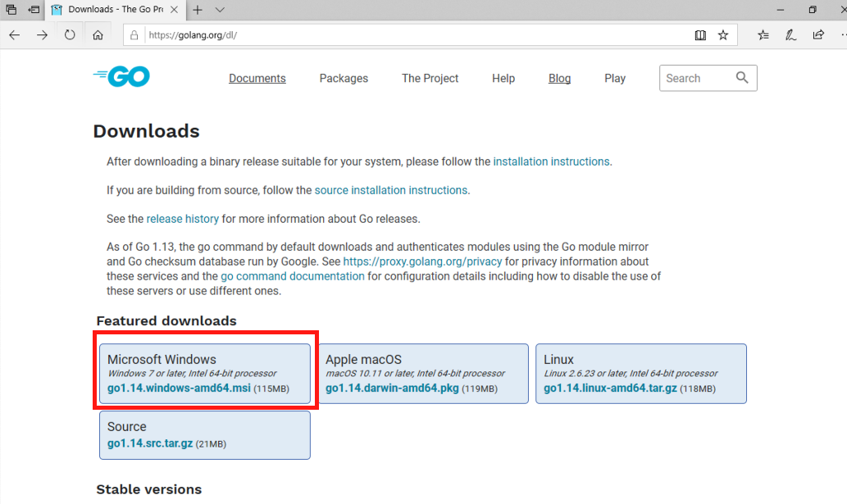Click the tabs set aside icon
847x504 pixels.
point(11,10)
